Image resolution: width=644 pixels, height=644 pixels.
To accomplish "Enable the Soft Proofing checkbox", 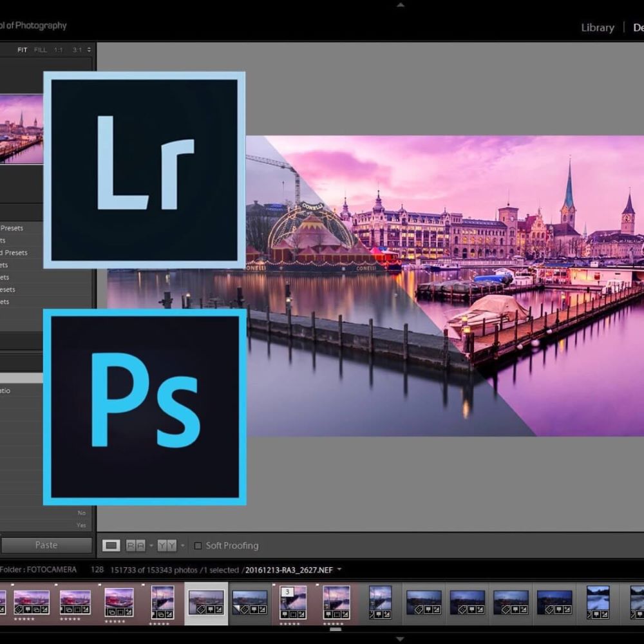I will (x=198, y=545).
